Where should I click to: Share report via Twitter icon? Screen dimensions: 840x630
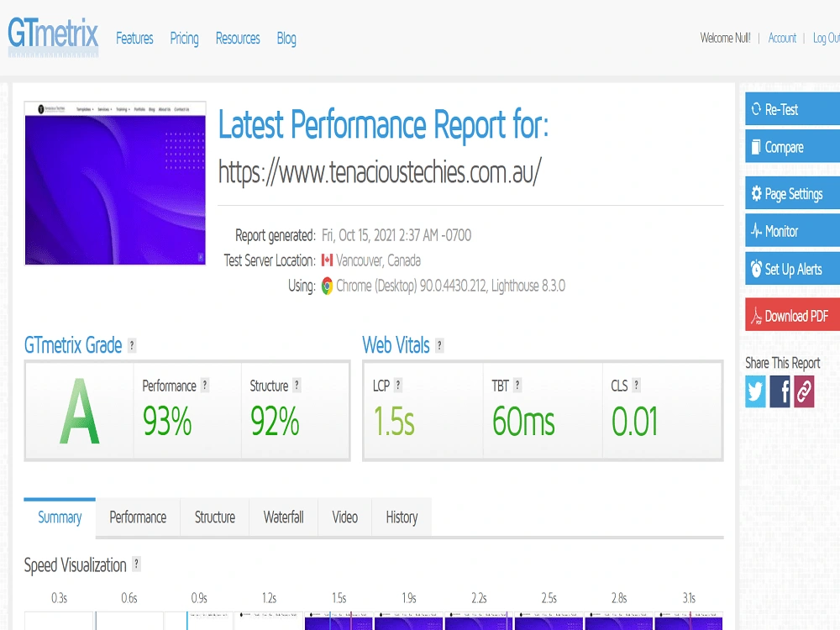[x=755, y=391]
